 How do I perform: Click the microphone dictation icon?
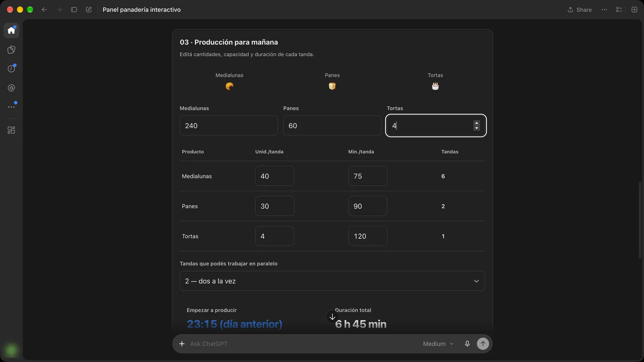pyautogui.click(x=467, y=344)
